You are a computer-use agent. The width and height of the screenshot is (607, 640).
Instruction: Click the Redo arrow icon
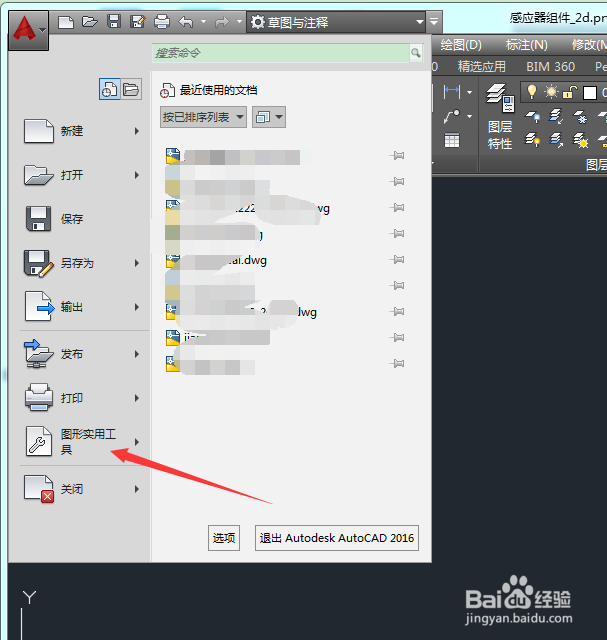pos(222,22)
